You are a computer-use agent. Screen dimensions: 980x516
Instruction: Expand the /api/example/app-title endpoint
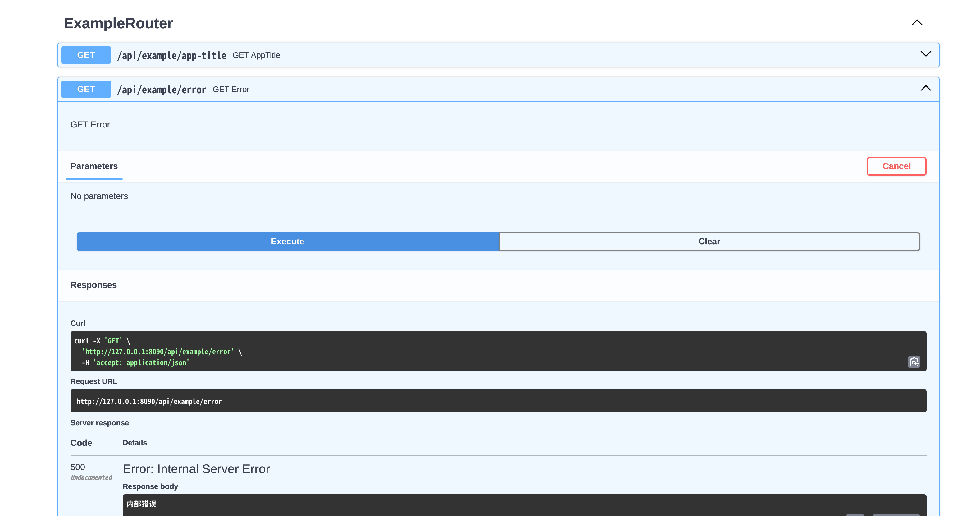tap(925, 54)
